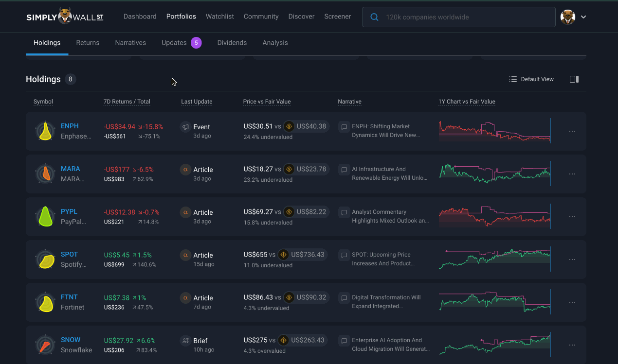The height and width of the screenshot is (364, 618).
Task: Click the ENPH fair value coin icon
Action: click(289, 126)
